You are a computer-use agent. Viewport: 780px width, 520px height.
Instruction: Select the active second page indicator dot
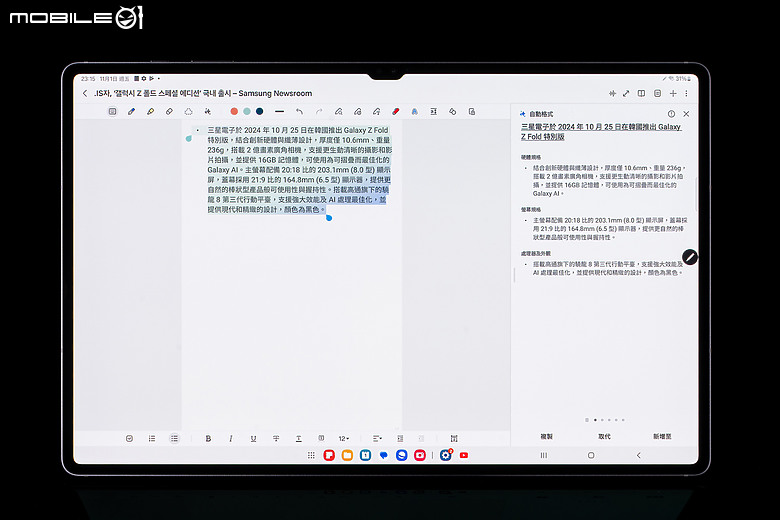tap(595, 420)
